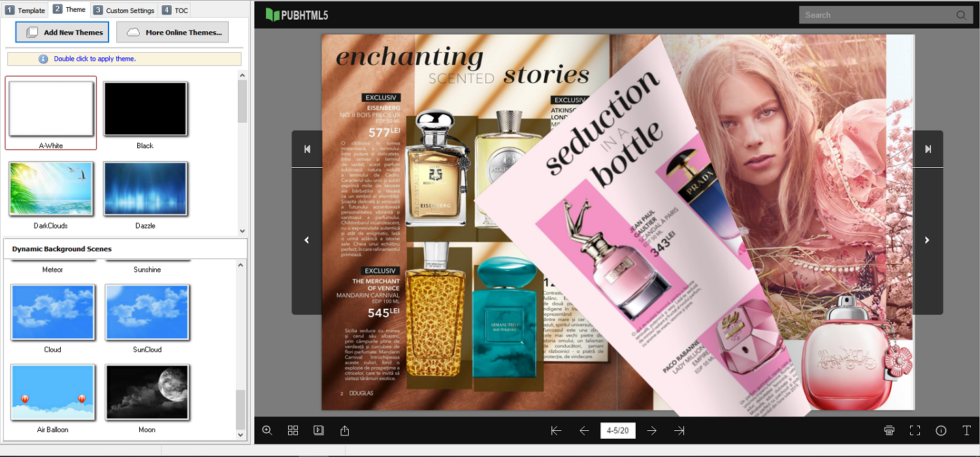This screenshot has height=457, width=980.
Task: Flip to the previous page
Action: point(583,430)
